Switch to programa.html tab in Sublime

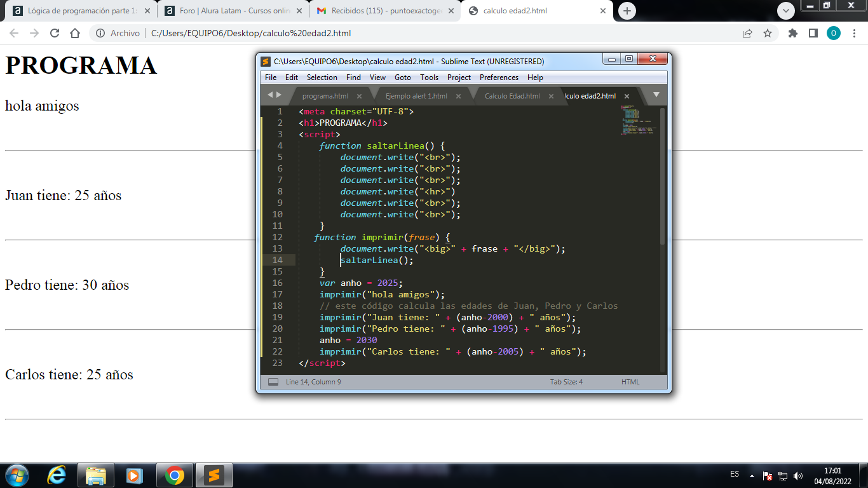click(x=325, y=96)
